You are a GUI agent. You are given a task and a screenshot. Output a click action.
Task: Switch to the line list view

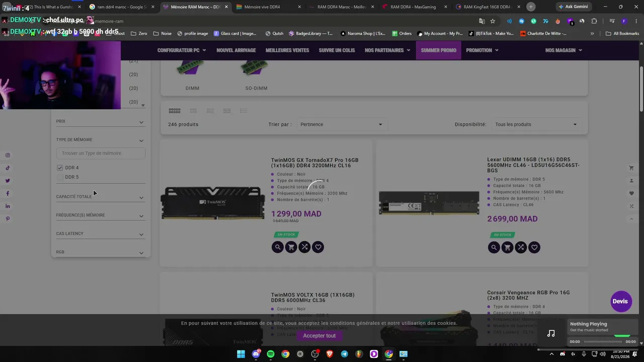click(x=244, y=111)
